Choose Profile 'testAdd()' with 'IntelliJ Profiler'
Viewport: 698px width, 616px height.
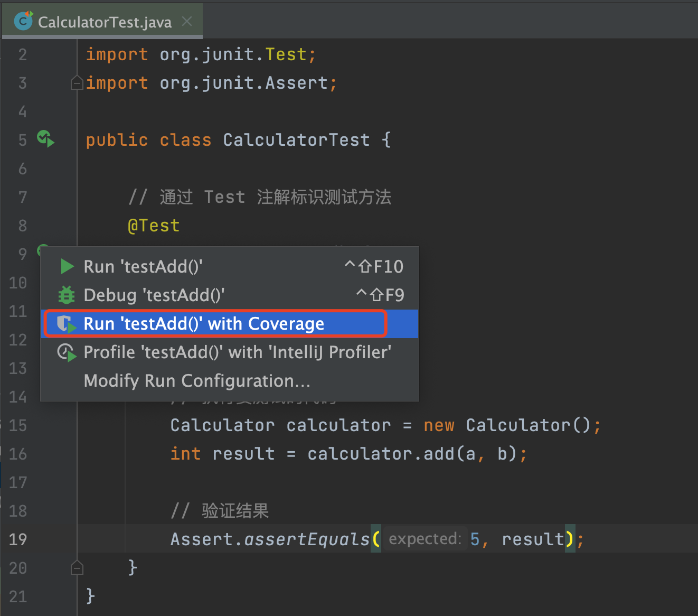237,352
